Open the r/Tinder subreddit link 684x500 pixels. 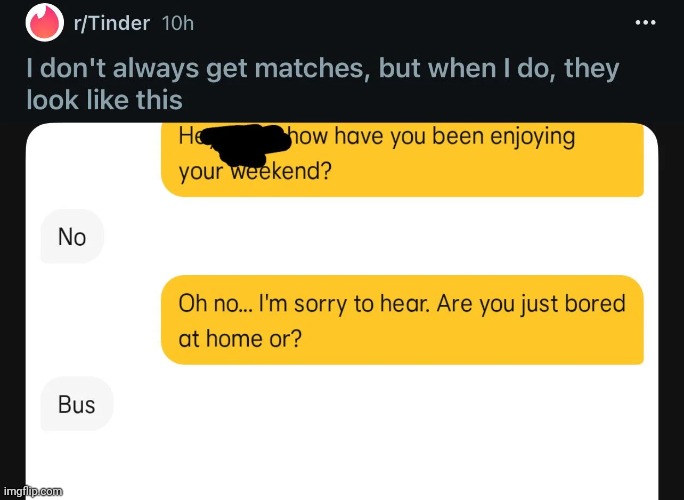112,23
